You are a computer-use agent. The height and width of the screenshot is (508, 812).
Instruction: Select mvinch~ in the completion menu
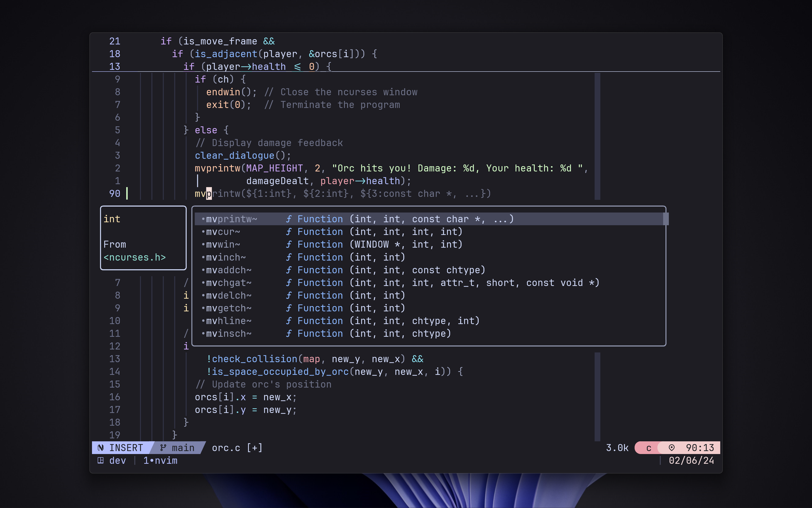(x=429, y=257)
